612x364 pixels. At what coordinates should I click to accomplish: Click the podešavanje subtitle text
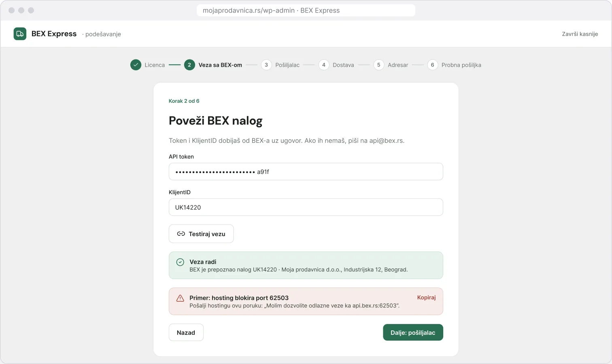click(103, 34)
